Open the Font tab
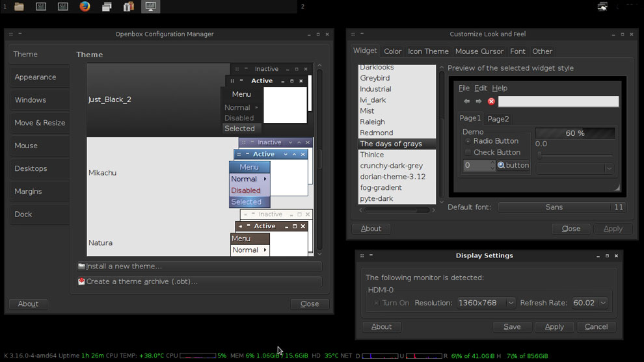Image resolution: width=644 pixels, height=362 pixels. 518,51
